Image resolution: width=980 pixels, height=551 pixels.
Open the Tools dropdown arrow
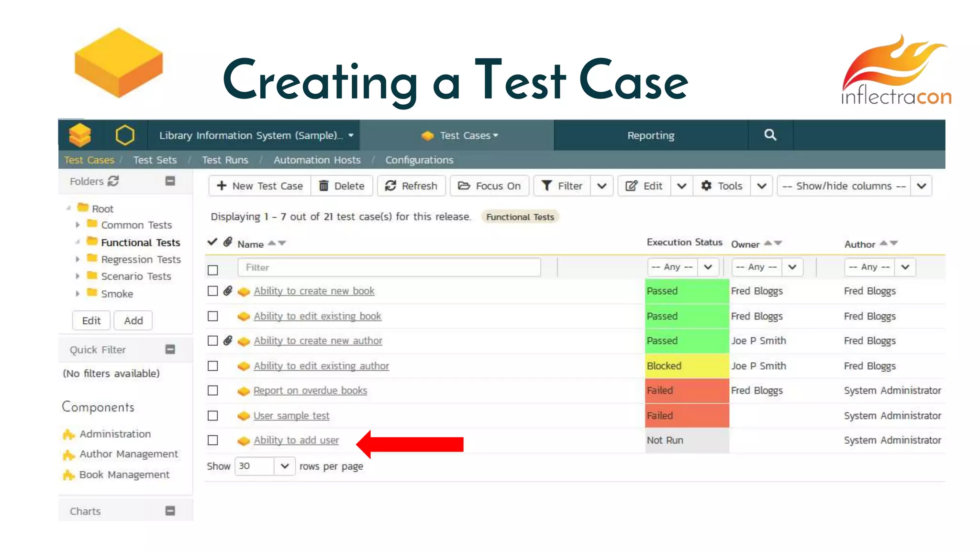coord(762,186)
